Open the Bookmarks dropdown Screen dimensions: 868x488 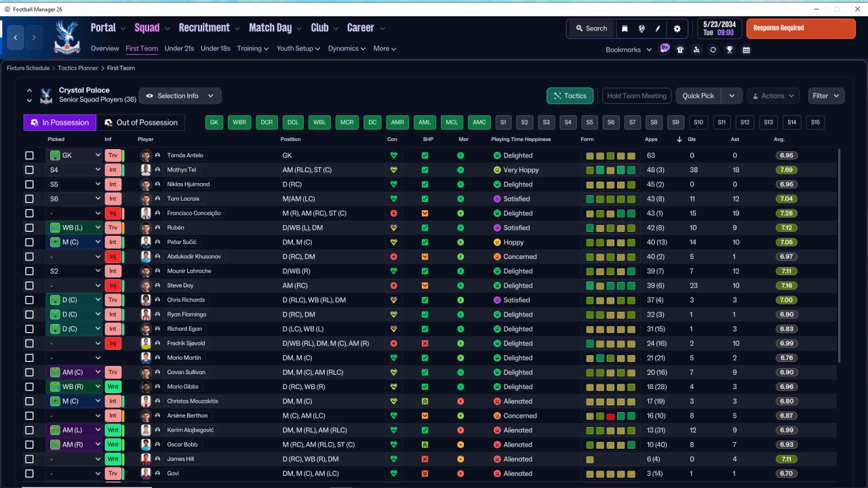[629, 49]
